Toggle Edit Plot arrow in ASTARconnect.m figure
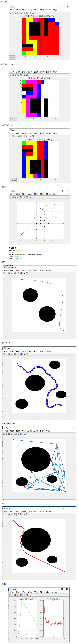Image resolution: width=79 pixels, height=644 pixels. coord(31,75)
